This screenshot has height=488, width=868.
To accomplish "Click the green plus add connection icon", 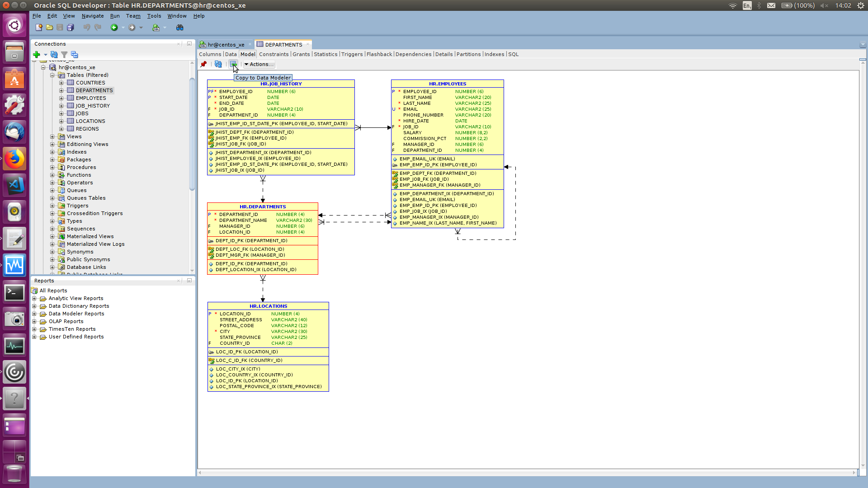I will coord(36,54).
